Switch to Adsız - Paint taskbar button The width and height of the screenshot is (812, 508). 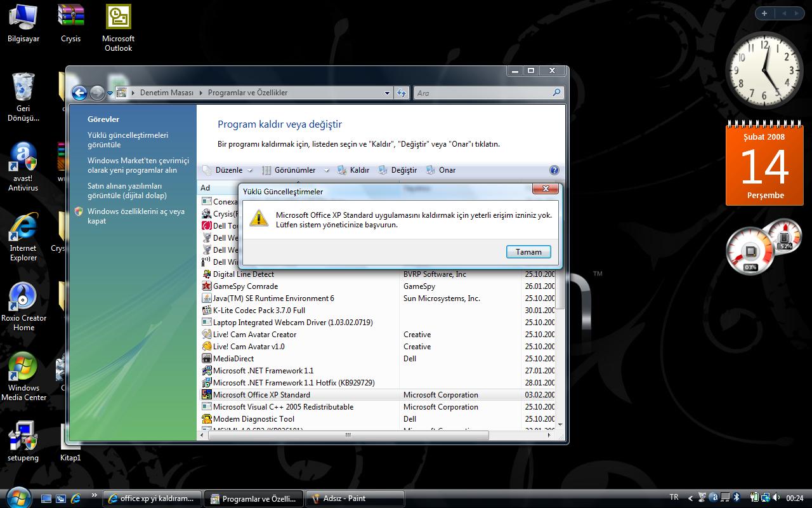point(355,498)
